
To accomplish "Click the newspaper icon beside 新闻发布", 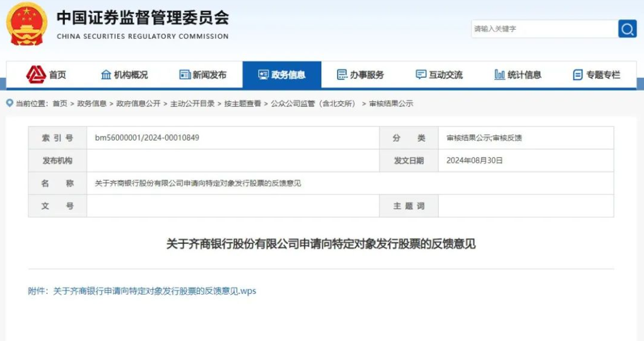I will (185, 74).
